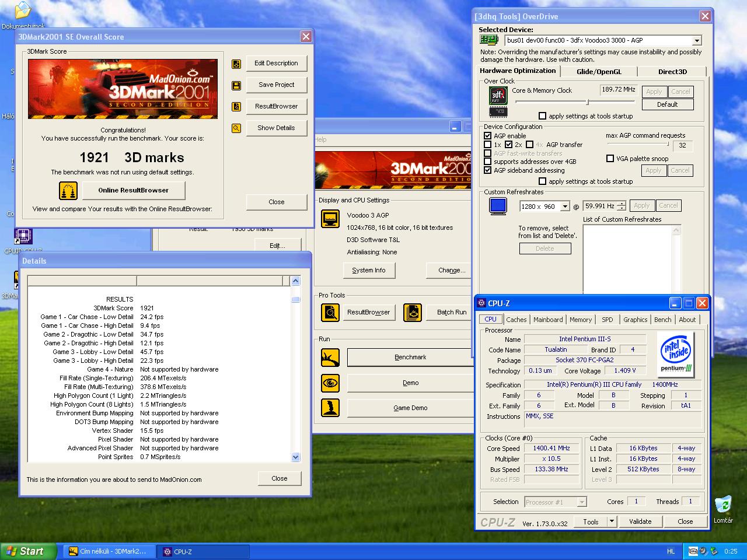The height and width of the screenshot is (560, 747).
Task: Check apply settings at startup under Over Clock
Action: pos(543,116)
